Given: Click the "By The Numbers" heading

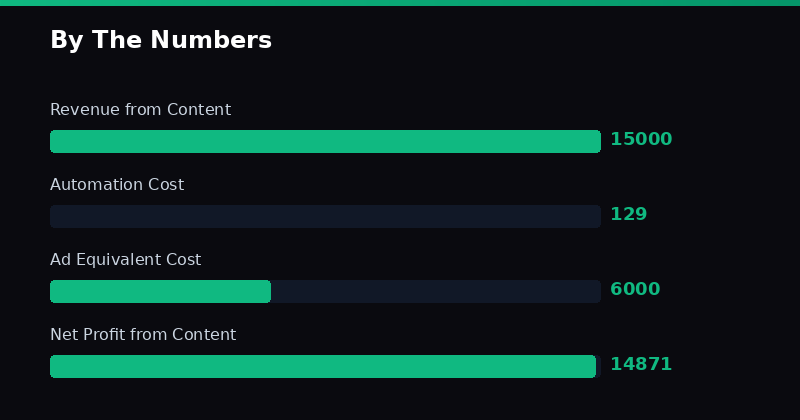Looking at the screenshot, I should tap(160, 41).
